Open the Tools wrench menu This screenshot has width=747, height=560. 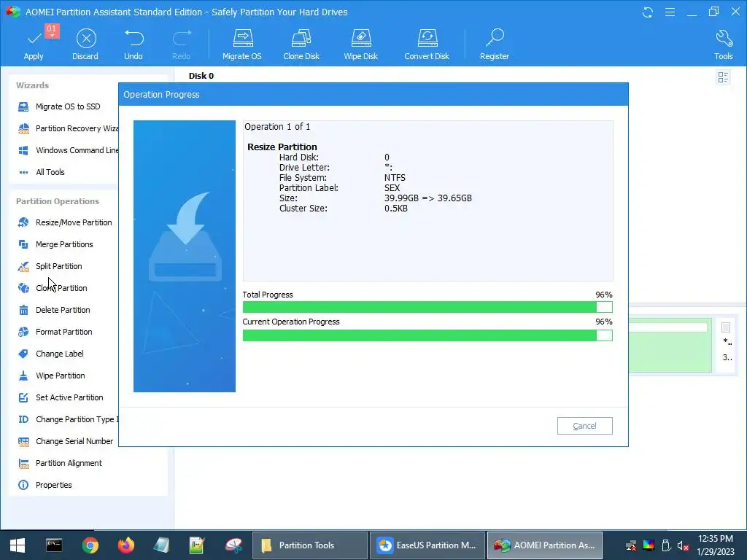pos(723,44)
